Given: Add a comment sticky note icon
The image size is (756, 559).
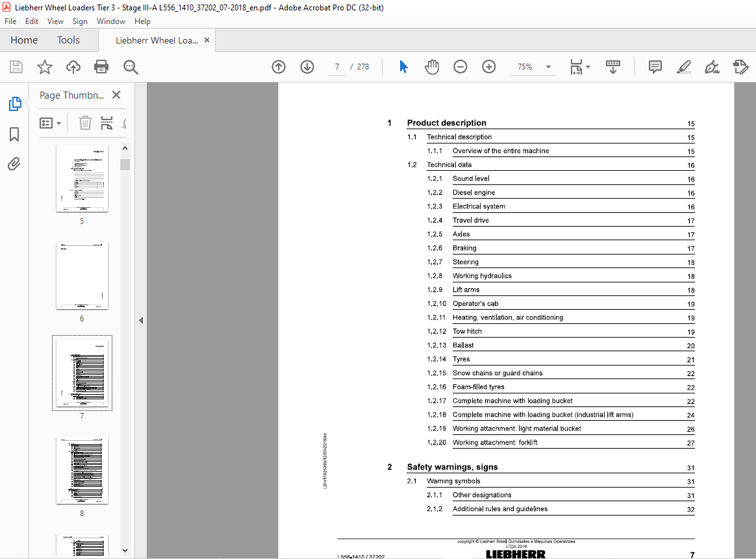Looking at the screenshot, I should pyautogui.click(x=655, y=67).
